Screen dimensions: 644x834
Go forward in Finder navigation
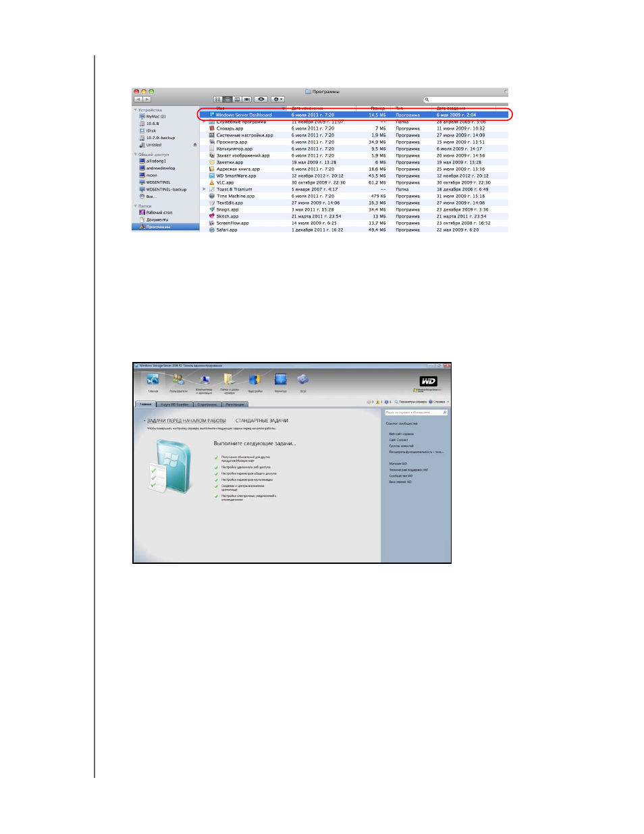[x=146, y=99]
